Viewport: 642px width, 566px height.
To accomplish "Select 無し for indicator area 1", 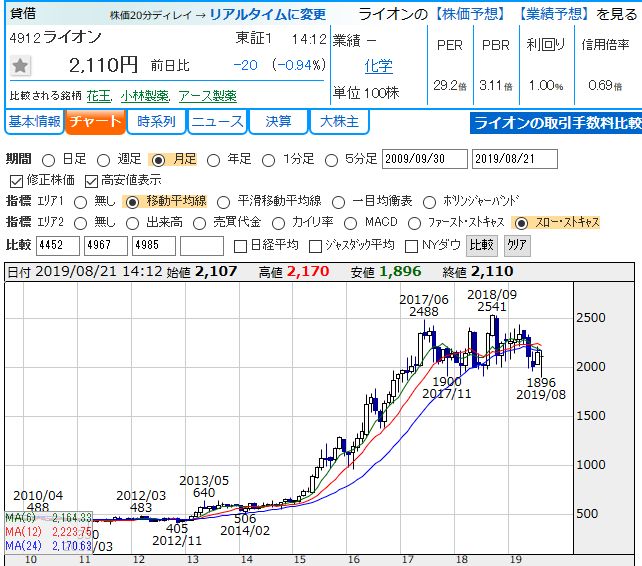I will click(x=80, y=202).
